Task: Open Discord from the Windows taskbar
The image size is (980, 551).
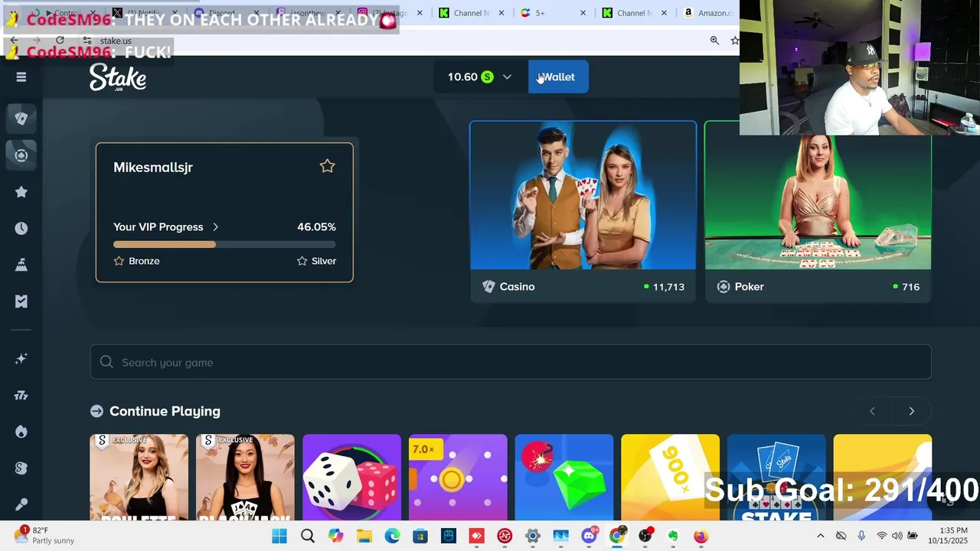Action: pos(589,536)
